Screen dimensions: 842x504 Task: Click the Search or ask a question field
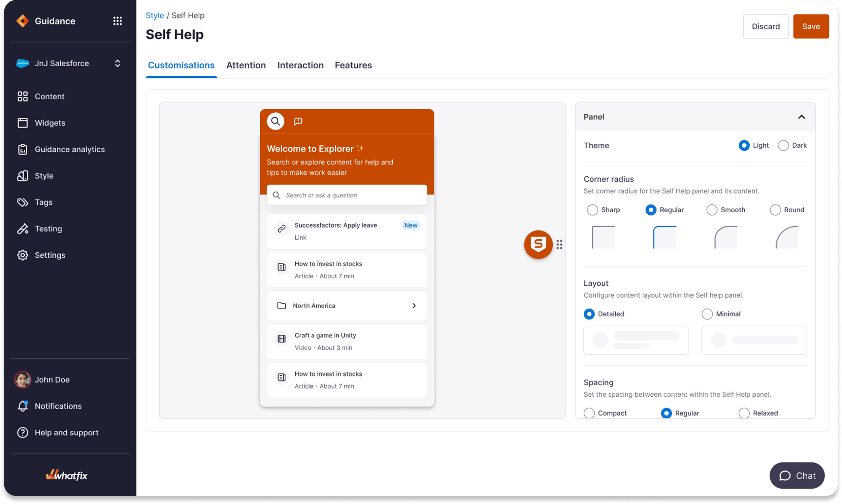pyautogui.click(x=347, y=195)
